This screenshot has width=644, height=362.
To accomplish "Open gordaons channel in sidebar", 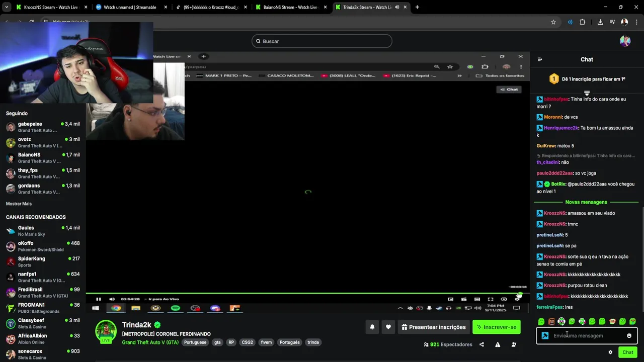I will 43,189.
